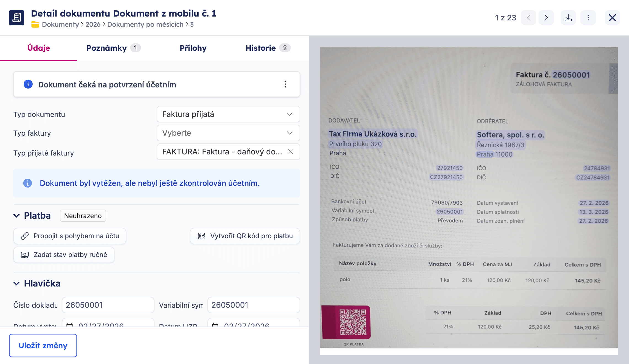Viewport: 629px width, 364px height.
Task: Open the Dokumenty po měsících breadcrumb
Action: (x=145, y=25)
